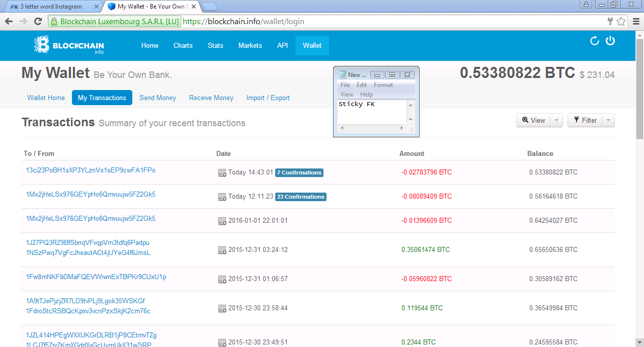The width and height of the screenshot is (644, 347).
Task: Select My Transactions tab
Action: click(102, 98)
